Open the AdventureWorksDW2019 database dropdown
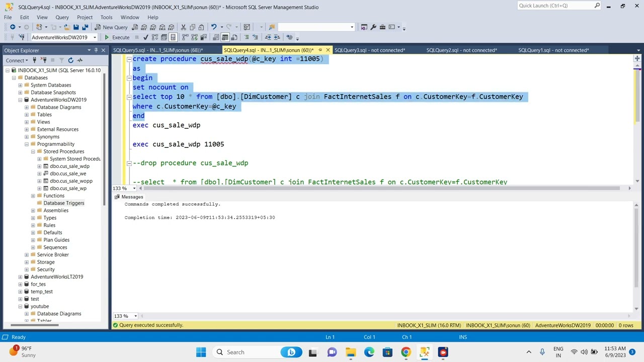The image size is (644, 362). click(95, 37)
